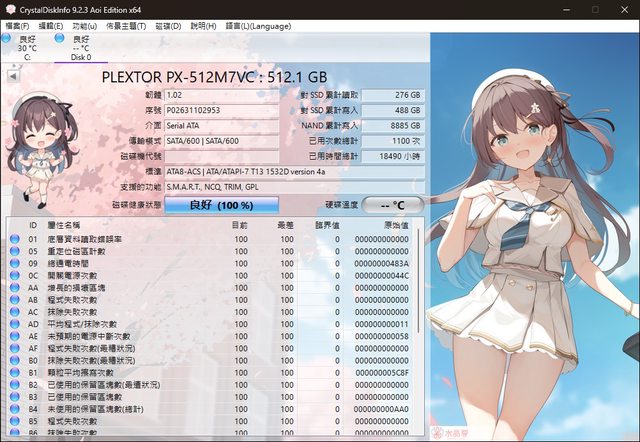640x442 pixels.
Task: Click the status orb in row 09
Action: [x=15, y=263]
